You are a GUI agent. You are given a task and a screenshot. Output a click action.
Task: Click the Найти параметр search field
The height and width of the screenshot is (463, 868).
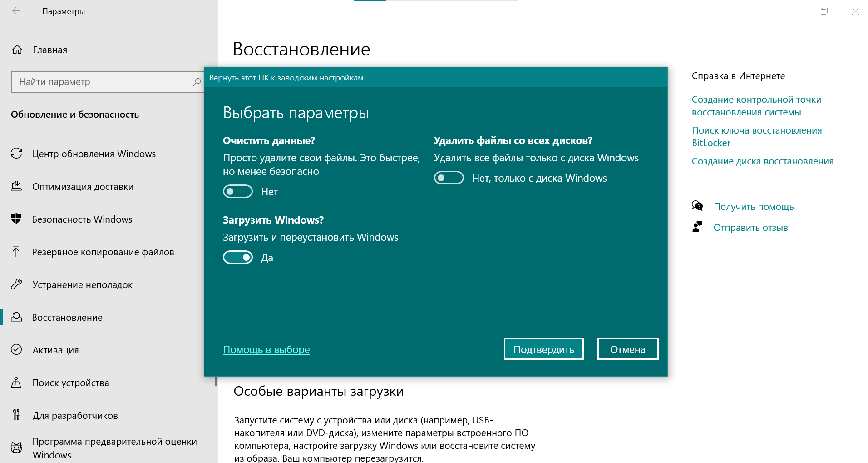click(108, 82)
